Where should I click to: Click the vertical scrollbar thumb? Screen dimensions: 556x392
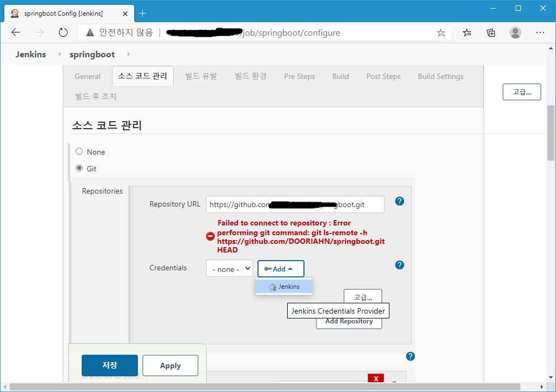coord(551,133)
